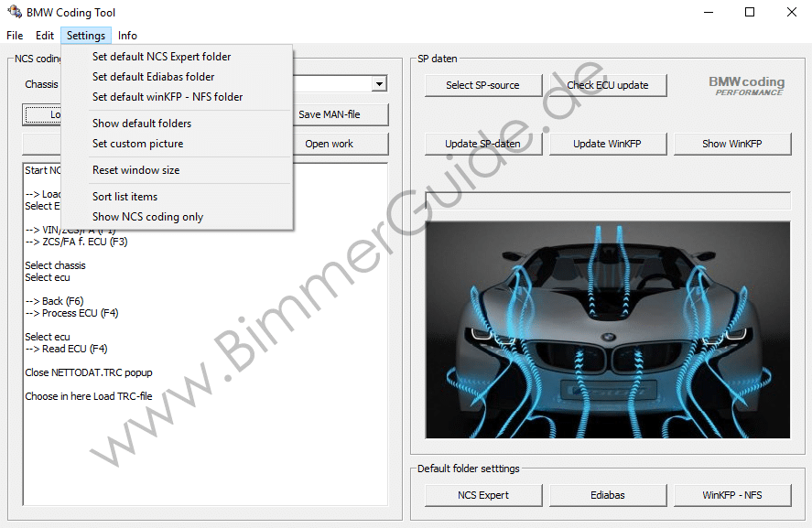
Task: Choose Set default NCS Expert folder
Action: pos(161,57)
